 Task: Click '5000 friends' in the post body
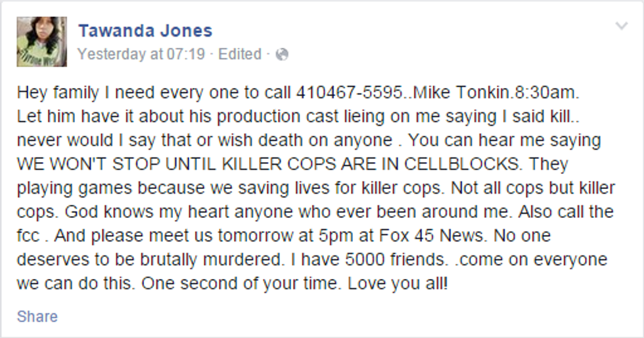(395, 259)
